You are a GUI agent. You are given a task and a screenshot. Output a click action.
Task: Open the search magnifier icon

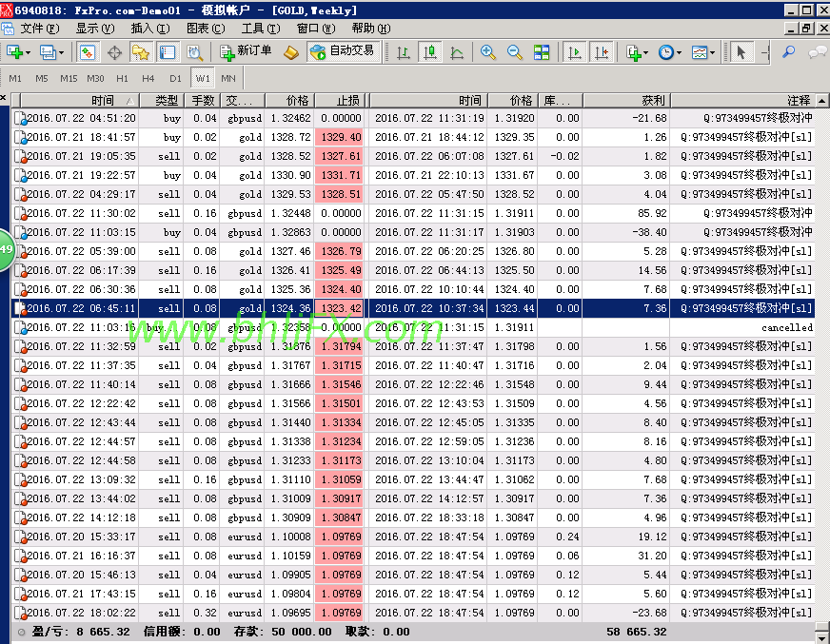(x=789, y=52)
